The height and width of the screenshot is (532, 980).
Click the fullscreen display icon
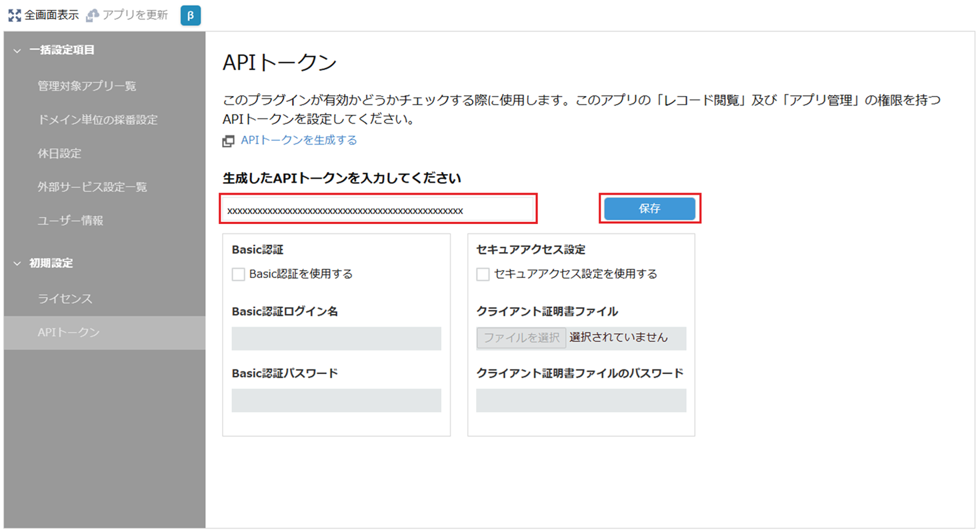pos(15,15)
